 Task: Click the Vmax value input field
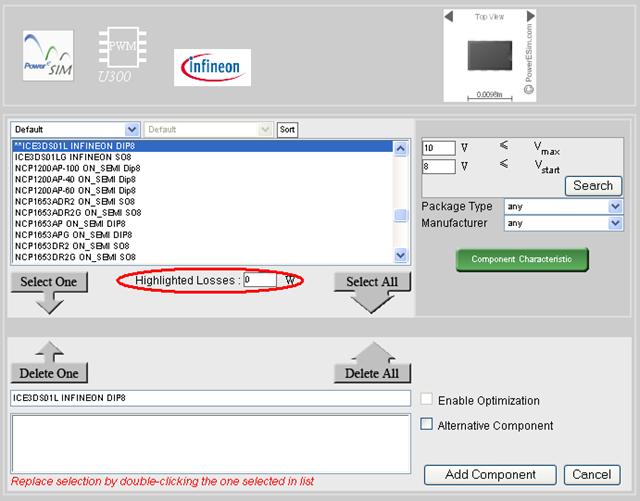point(438,148)
